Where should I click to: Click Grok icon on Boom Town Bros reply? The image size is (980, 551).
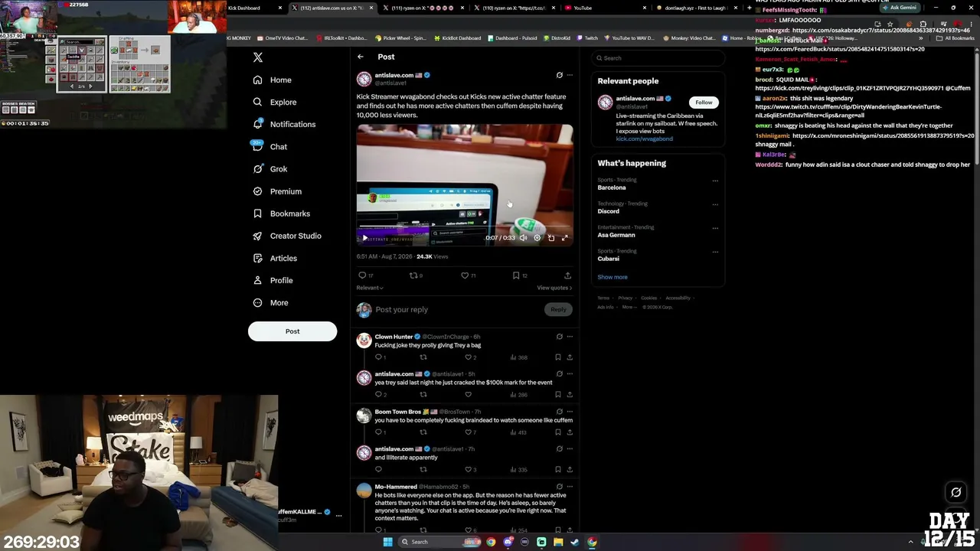coord(559,412)
